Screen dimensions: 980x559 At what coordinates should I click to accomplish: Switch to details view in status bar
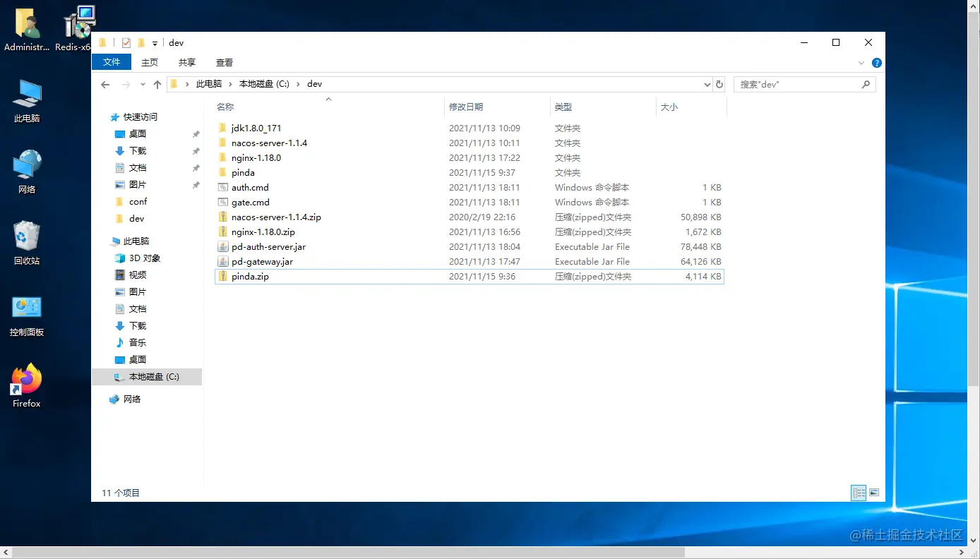click(859, 493)
